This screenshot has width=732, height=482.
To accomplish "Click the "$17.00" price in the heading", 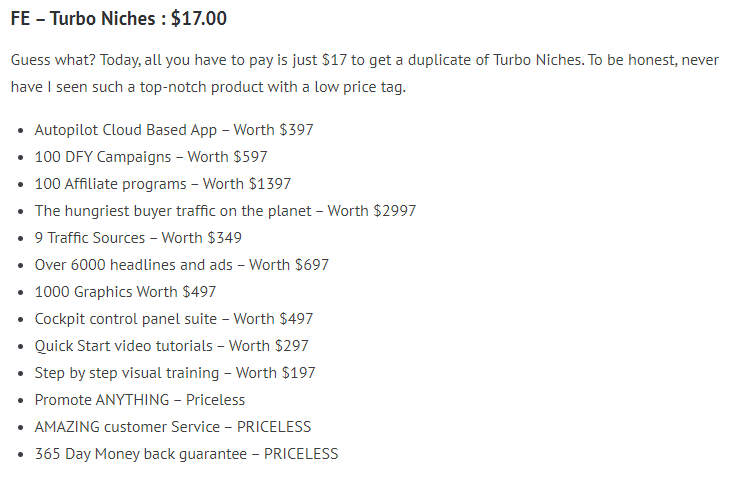I will point(198,20).
